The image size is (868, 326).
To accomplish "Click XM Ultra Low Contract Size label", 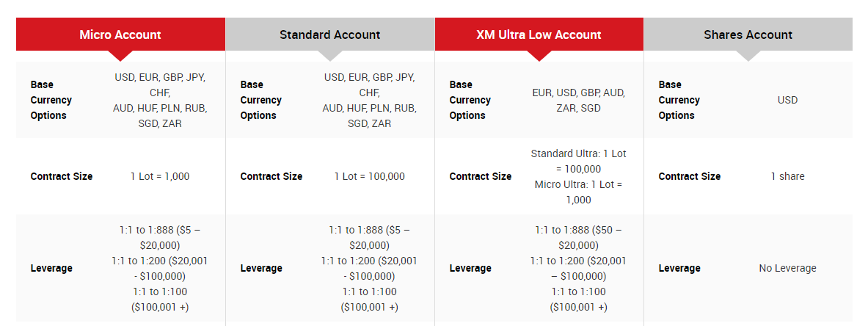I will pyautogui.click(x=481, y=176).
